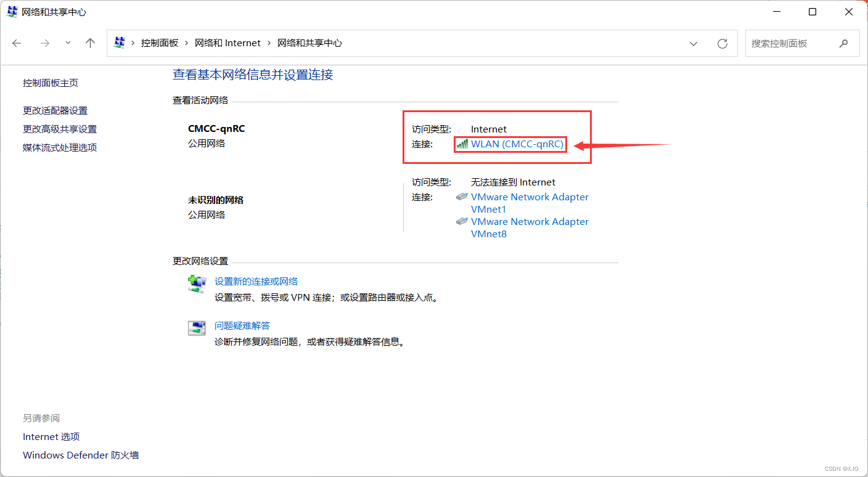This screenshot has height=477, width=868.
Task: Refresh the page with the refresh icon
Action: pos(723,44)
